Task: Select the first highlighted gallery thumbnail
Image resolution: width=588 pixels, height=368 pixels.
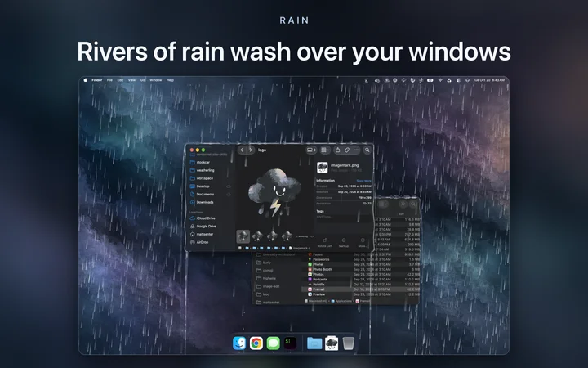Action: [x=243, y=236]
